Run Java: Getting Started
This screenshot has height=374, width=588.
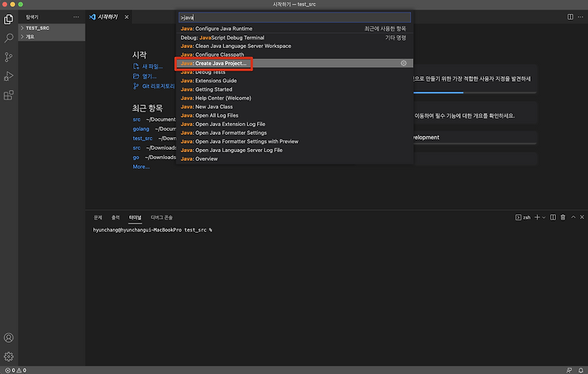[295, 89]
